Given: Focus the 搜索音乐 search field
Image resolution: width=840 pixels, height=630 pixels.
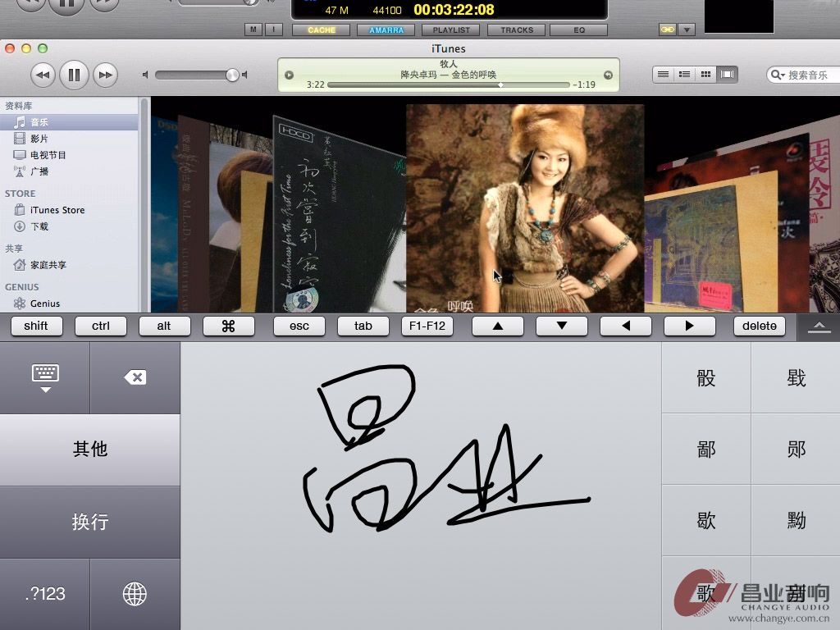Looking at the screenshot, I should point(808,75).
